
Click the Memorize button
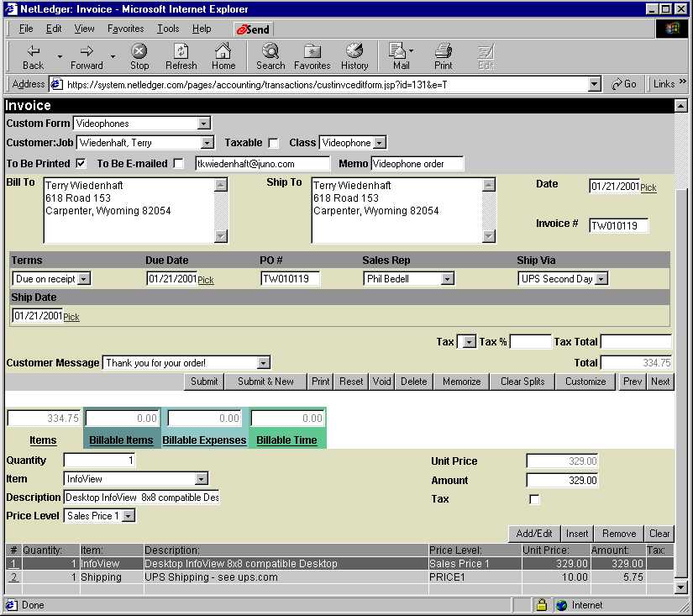click(461, 382)
